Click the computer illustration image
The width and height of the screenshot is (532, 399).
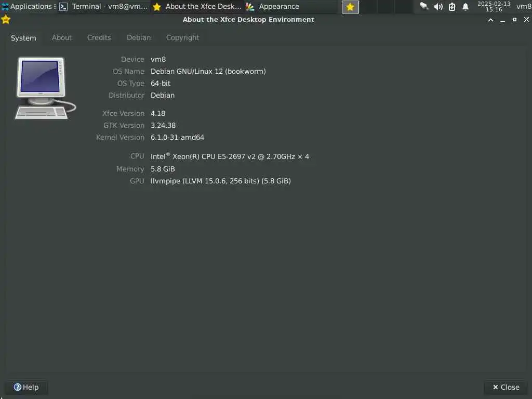tap(46, 88)
